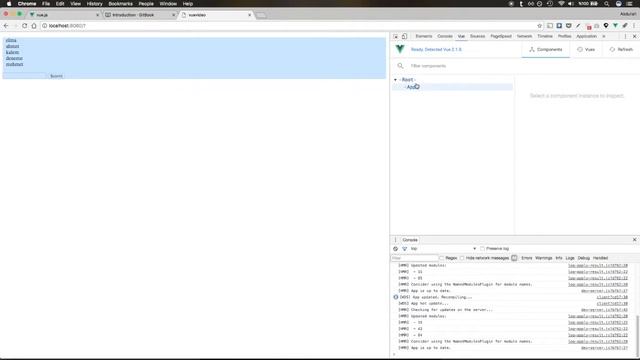Switch to the Sources devtools tab

click(x=477, y=36)
